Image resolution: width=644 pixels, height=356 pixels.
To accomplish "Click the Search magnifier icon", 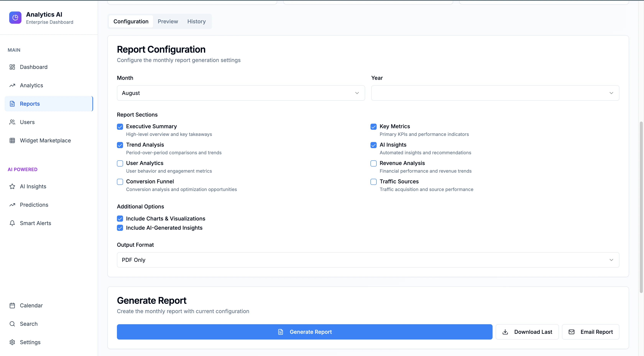I will 12,324.
